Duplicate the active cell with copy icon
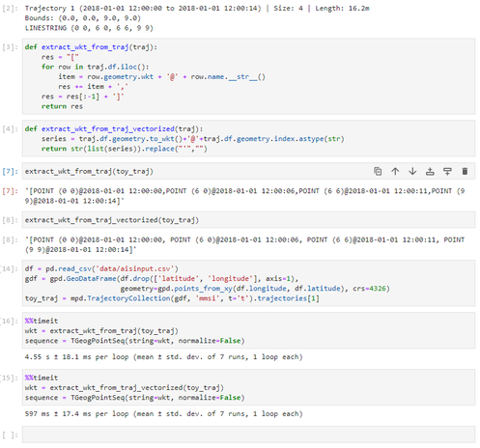 tap(378, 171)
